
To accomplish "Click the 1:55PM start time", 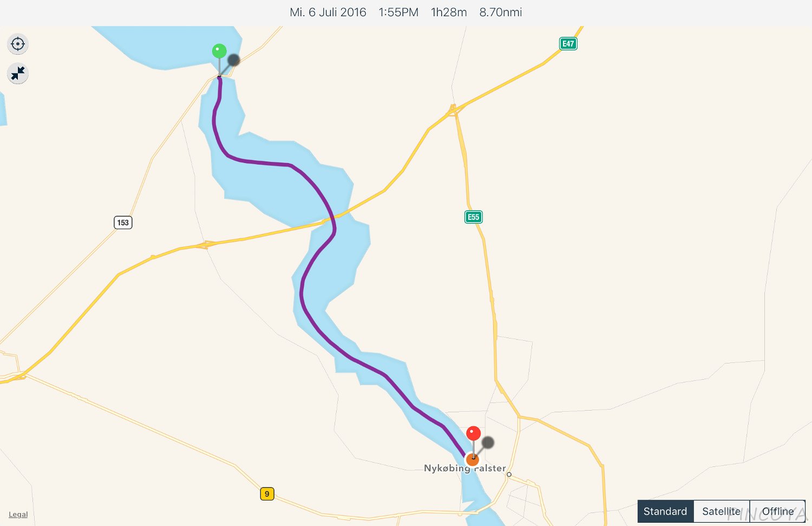I will click(398, 12).
